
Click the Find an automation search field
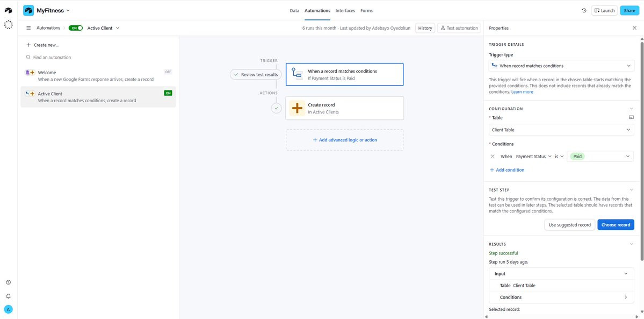pos(98,57)
